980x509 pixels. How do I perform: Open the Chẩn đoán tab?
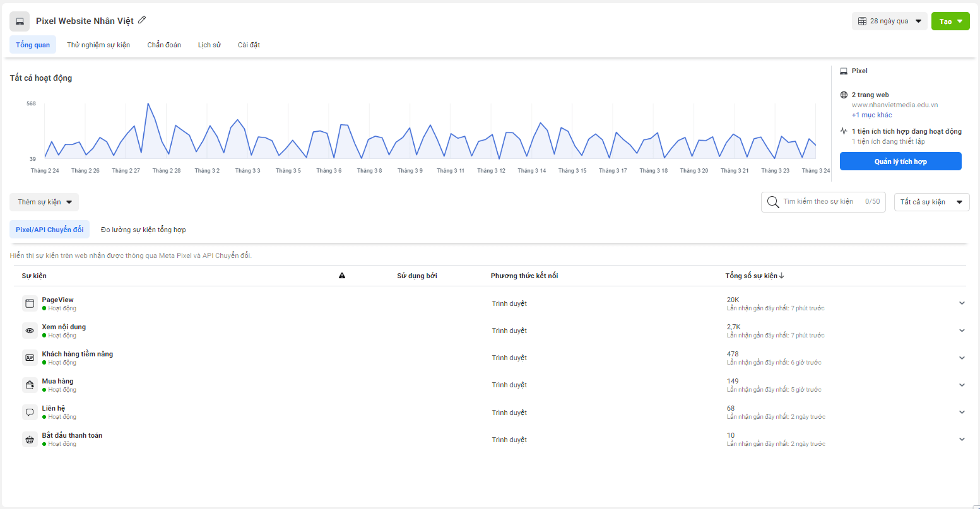click(x=164, y=45)
